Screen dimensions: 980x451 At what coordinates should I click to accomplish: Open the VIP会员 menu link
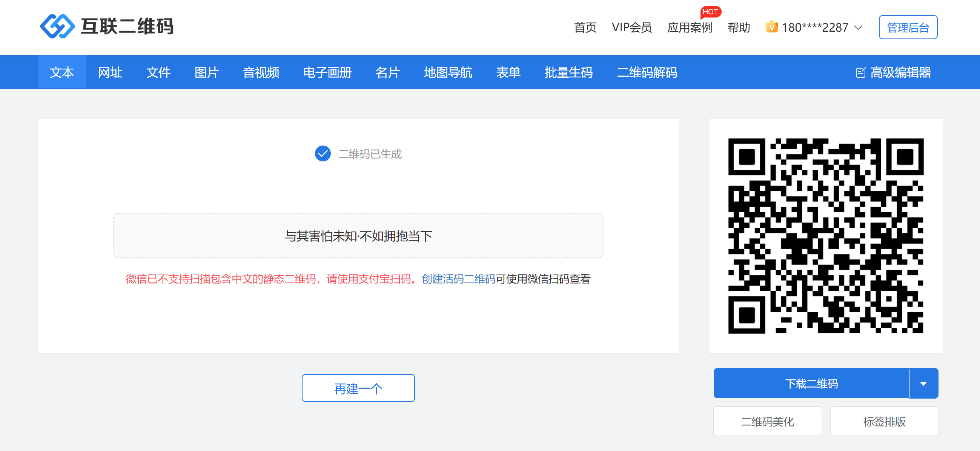pyautogui.click(x=631, y=28)
